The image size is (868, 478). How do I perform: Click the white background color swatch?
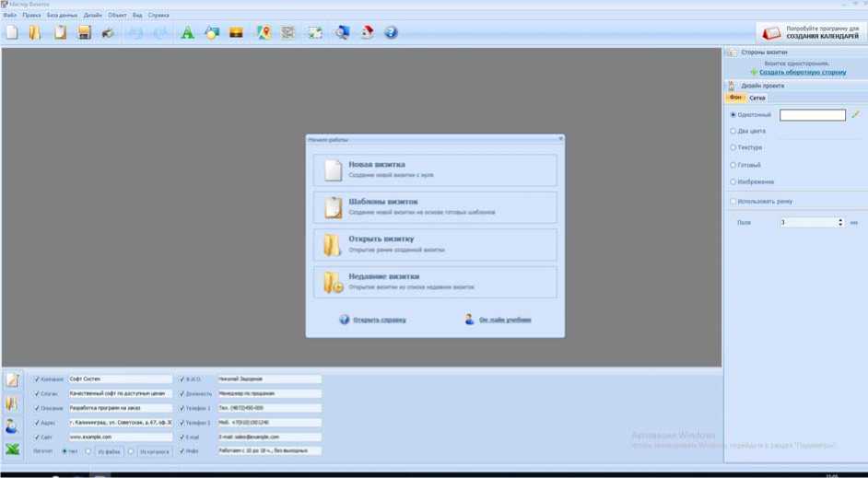tap(812, 114)
